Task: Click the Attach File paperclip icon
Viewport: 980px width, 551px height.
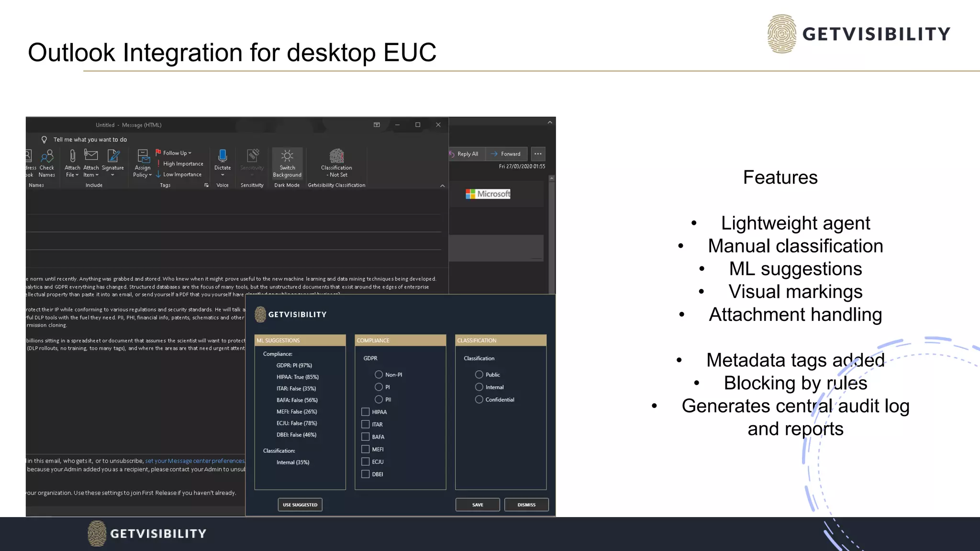Action: 72,155
